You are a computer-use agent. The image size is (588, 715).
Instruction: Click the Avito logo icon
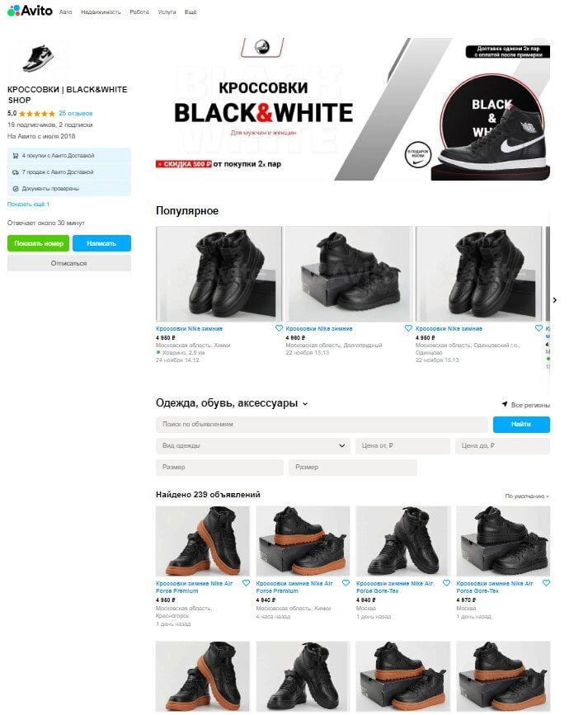[x=14, y=10]
